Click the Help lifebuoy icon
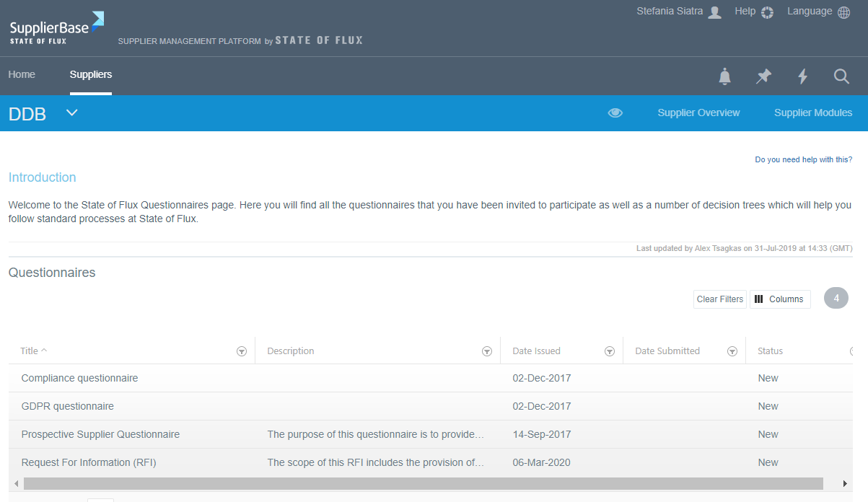Viewport: 868px width, 502px height. pos(767,12)
